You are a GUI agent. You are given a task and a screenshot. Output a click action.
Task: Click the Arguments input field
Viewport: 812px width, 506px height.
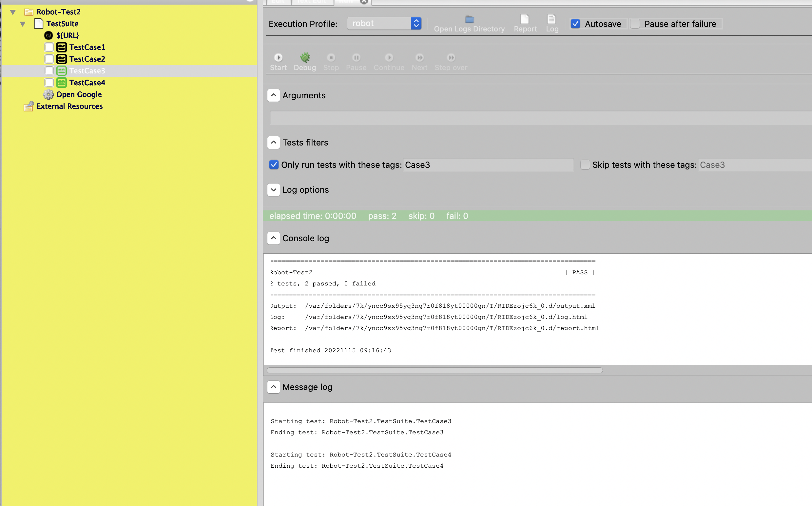[541, 118]
